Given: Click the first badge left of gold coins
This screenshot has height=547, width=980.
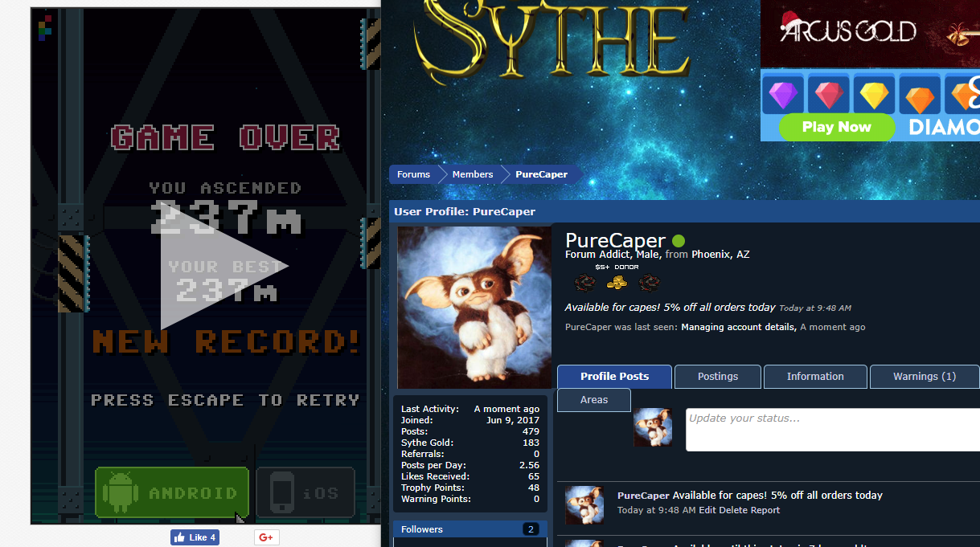Looking at the screenshot, I should click(584, 282).
